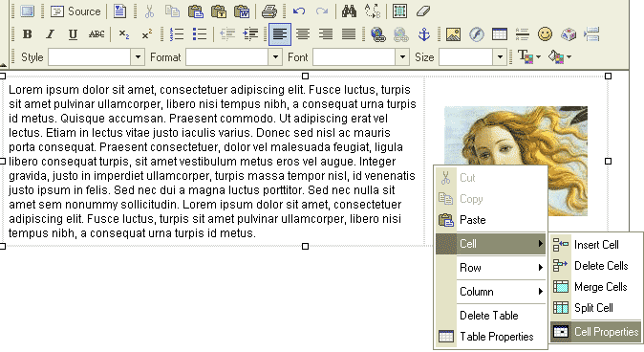This screenshot has width=644, height=352.
Task: Click the Insert Image icon
Action: coord(453,34)
